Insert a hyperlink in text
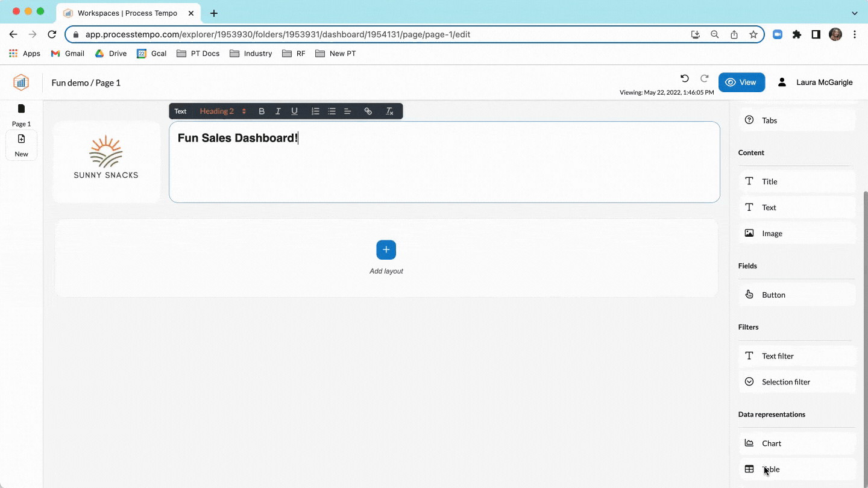Viewport: 868px width, 488px height. point(368,111)
